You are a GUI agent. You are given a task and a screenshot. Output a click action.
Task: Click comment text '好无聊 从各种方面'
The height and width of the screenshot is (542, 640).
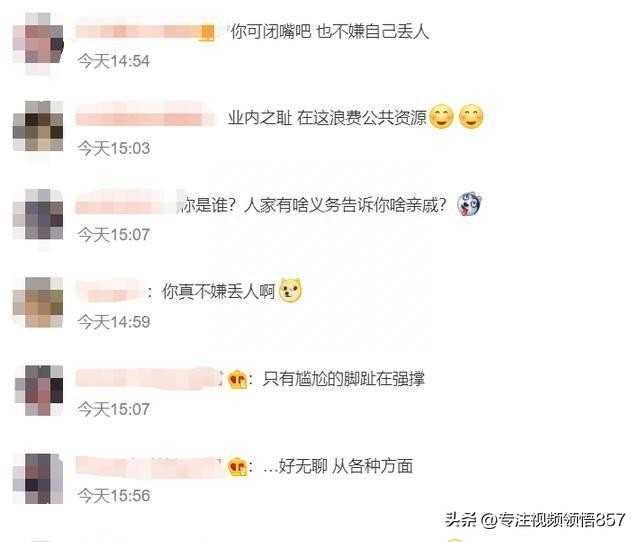click(x=345, y=466)
